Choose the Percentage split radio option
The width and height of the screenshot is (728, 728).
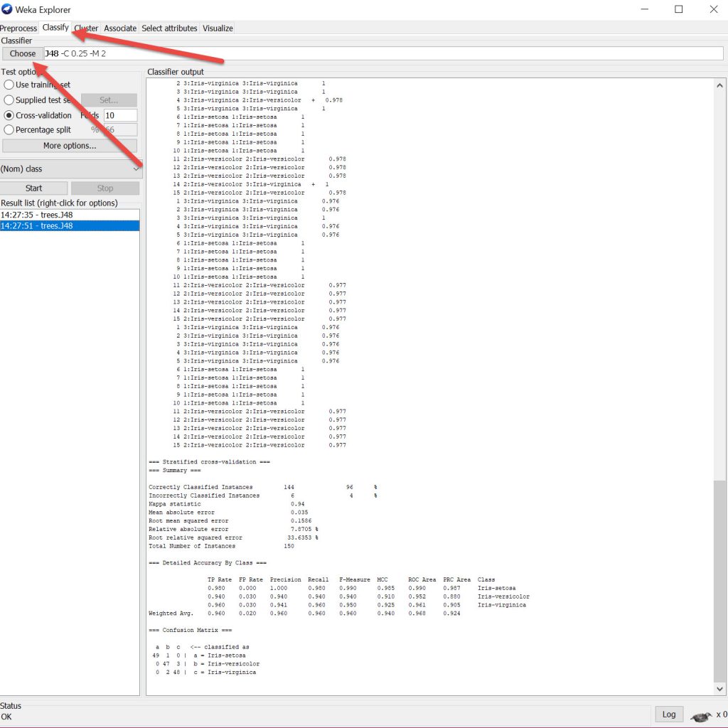pyautogui.click(x=9, y=130)
